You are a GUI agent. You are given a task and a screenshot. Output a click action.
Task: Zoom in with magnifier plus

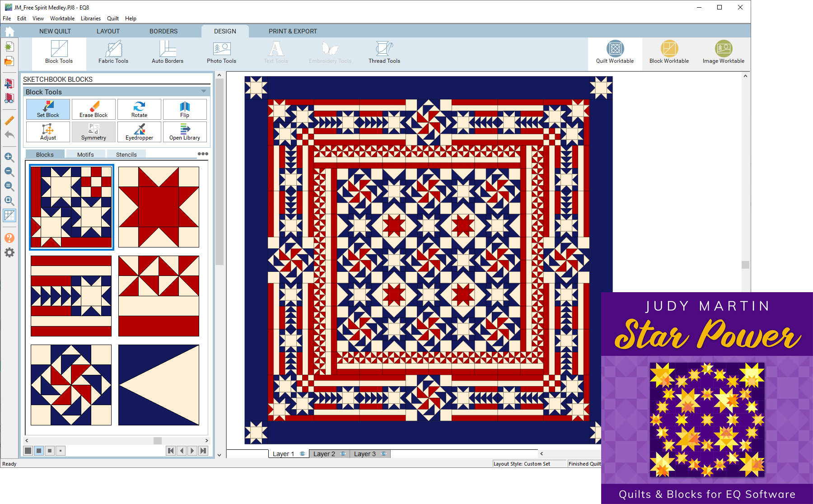9,157
